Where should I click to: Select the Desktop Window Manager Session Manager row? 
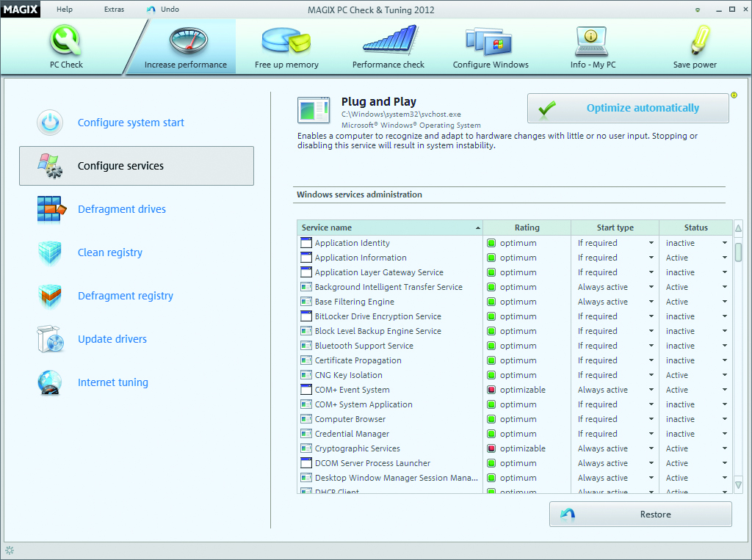tap(514, 478)
